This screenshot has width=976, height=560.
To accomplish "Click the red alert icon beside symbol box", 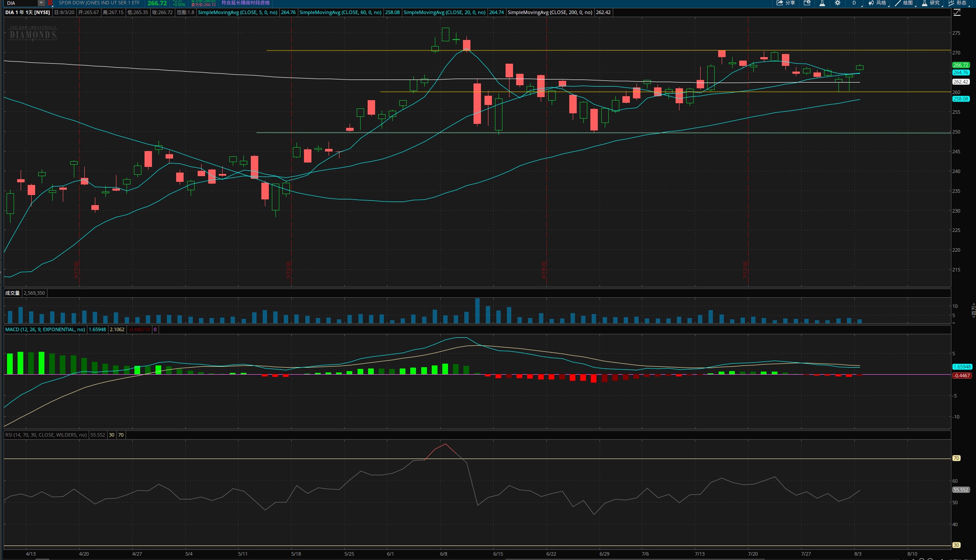I will pyautogui.click(x=50, y=3).
